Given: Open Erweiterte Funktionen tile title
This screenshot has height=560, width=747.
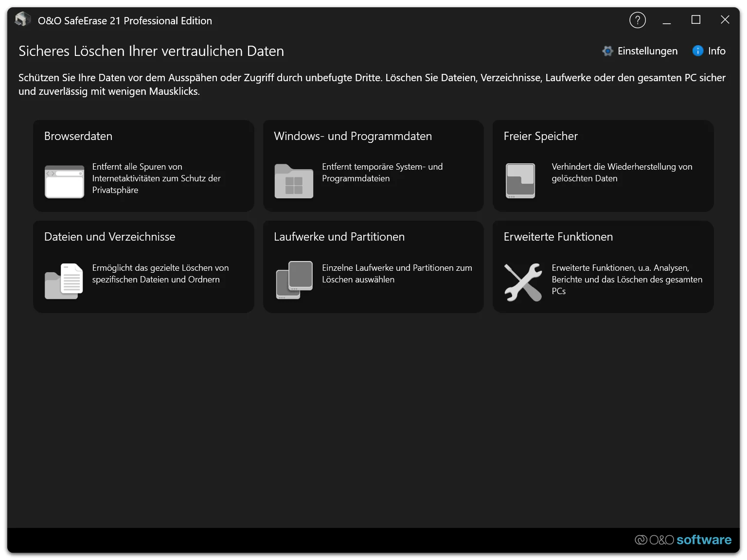Looking at the screenshot, I should point(558,237).
